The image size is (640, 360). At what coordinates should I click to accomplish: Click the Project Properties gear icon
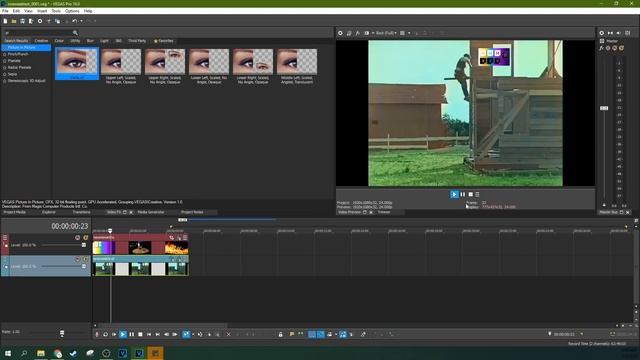coord(40,21)
